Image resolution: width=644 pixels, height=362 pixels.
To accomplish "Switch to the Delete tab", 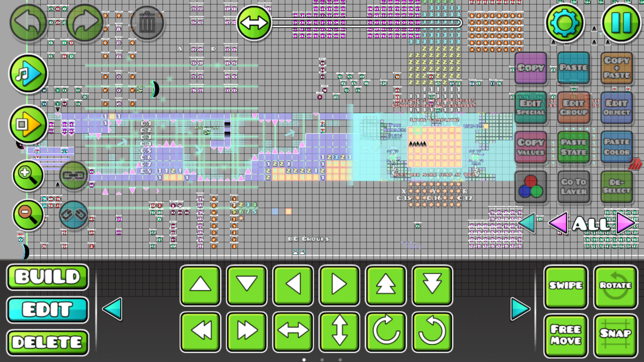I will click(x=48, y=342).
